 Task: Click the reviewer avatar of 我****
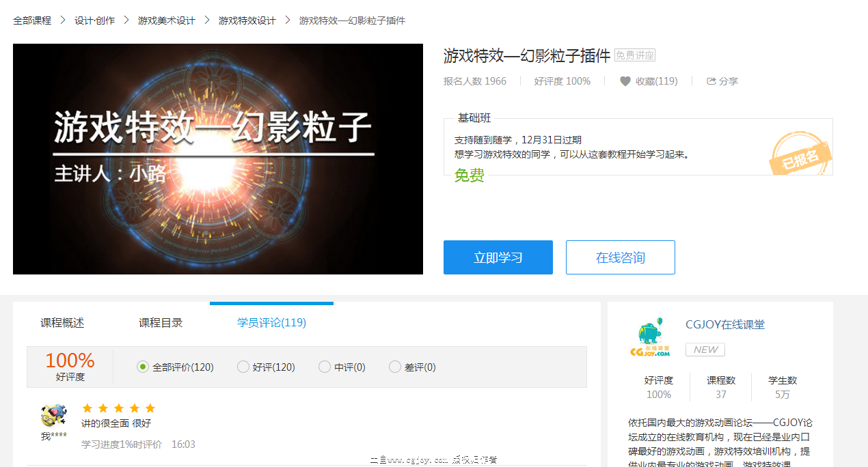tap(54, 415)
